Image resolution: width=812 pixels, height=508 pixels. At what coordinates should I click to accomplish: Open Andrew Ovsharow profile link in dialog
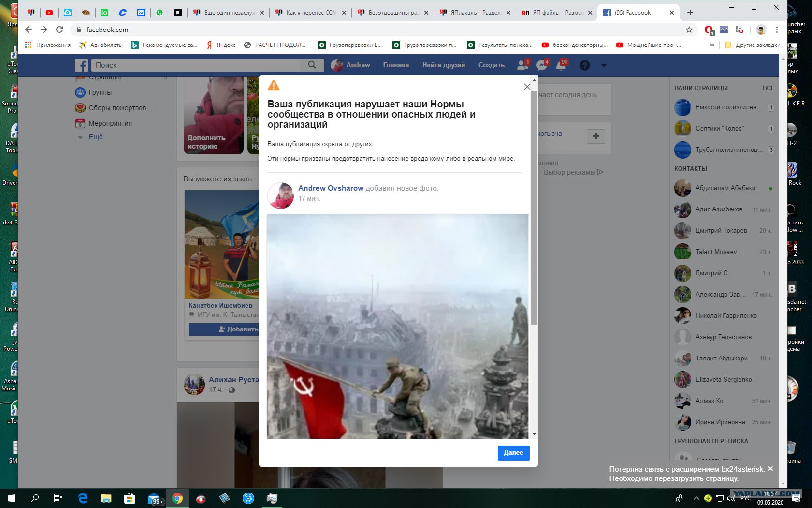(331, 188)
